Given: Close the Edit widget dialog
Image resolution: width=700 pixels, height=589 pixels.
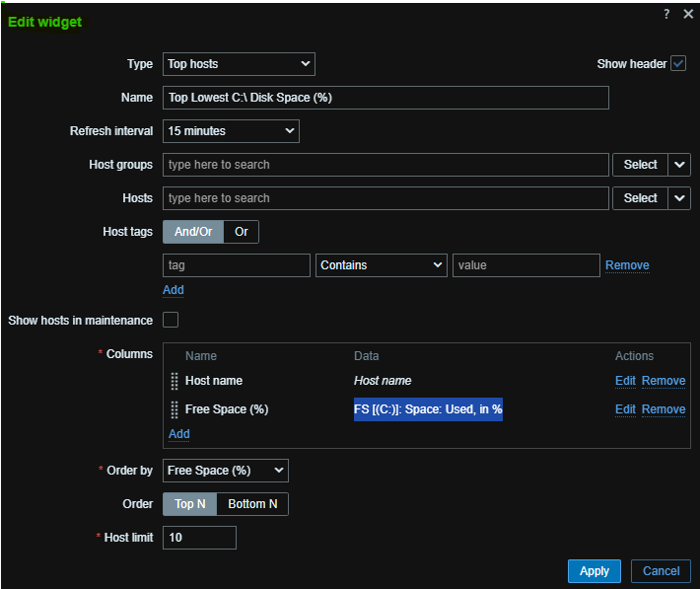Looking at the screenshot, I should pyautogui.click(x=688, y=14).
